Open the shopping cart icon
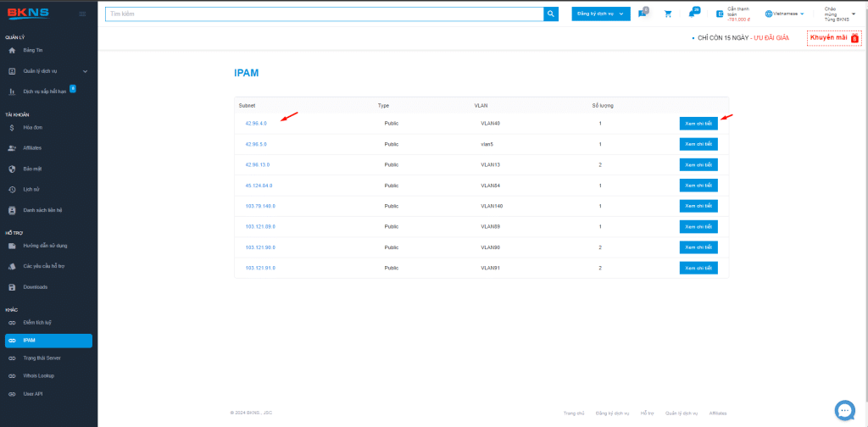The image size is (868, 427). [668, 14]
